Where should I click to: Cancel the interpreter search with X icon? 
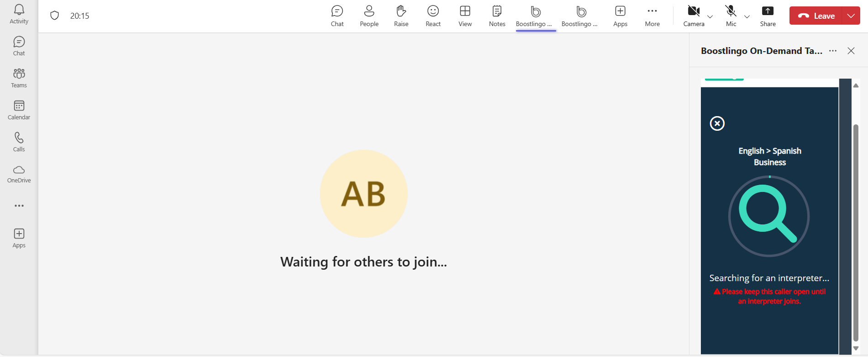coord(717,123)
